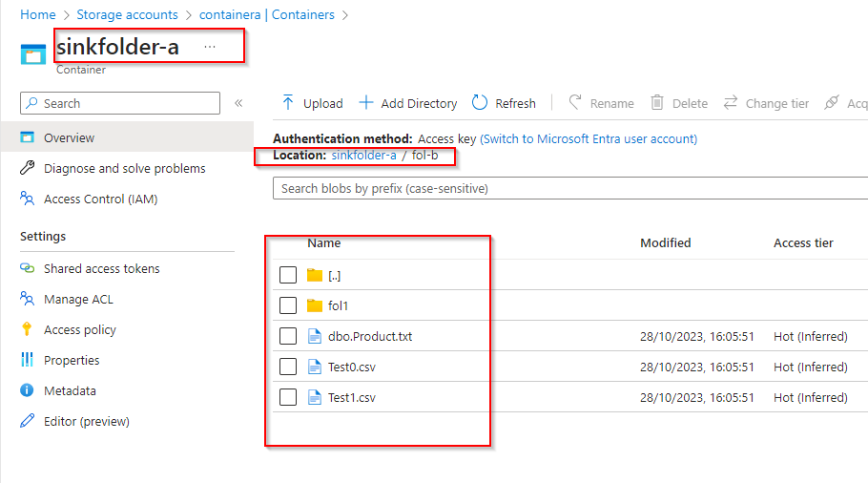868x483 pixels.
Task: Open Editor (preview)
Action: [x=87, y=422]
